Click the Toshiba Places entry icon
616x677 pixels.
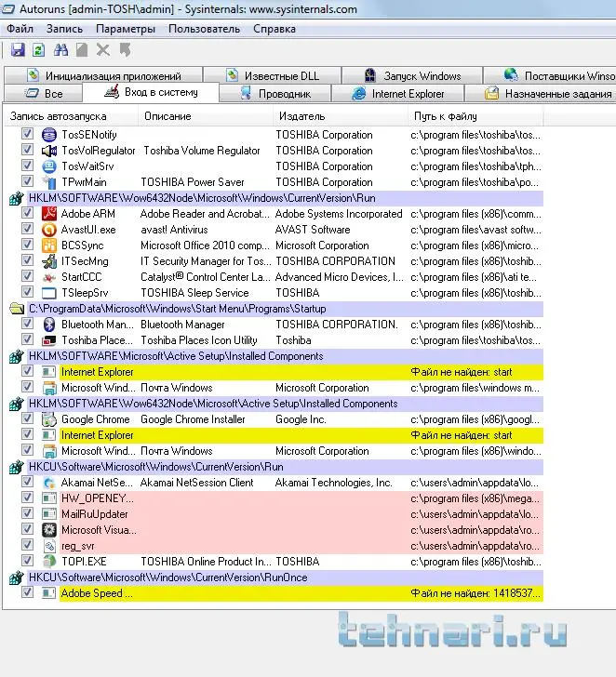tap(48, 340)
